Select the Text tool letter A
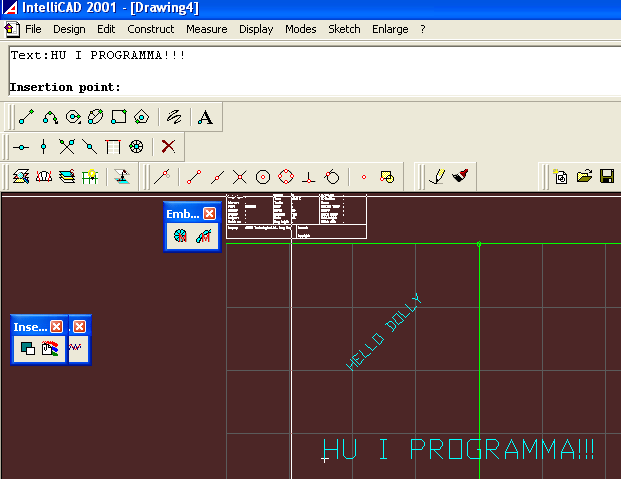621x479 pixels. [206, 117]
